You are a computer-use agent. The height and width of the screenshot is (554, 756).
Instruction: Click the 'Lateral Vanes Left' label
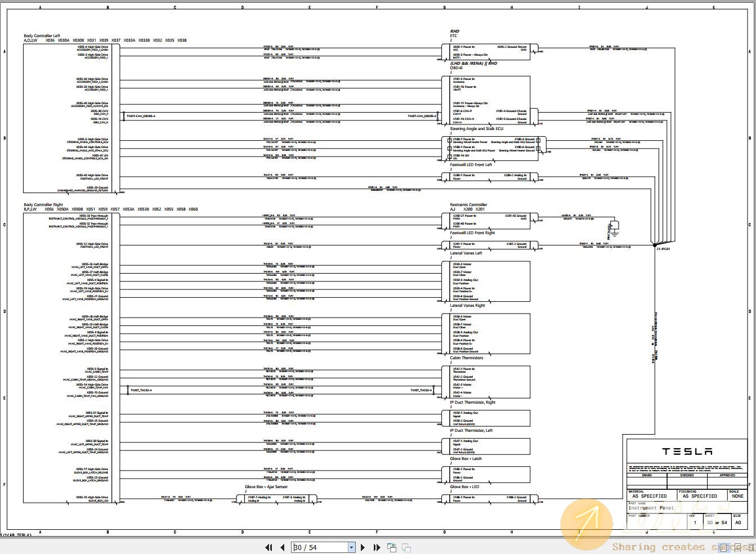coord(466,253)
